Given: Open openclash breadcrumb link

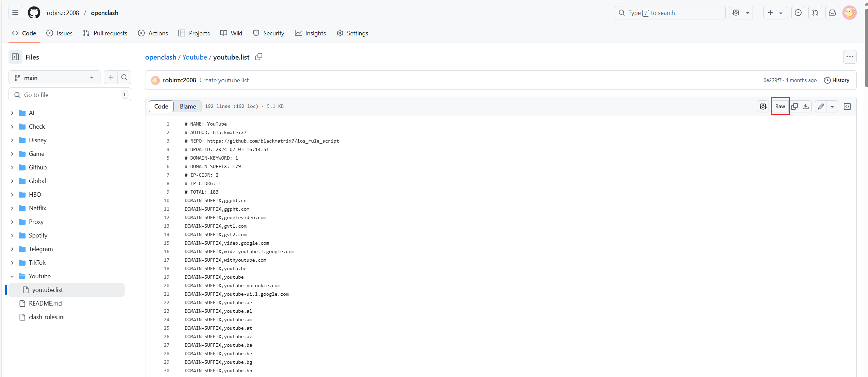Looking at the screenshot, I should click(x=161, y=57).
